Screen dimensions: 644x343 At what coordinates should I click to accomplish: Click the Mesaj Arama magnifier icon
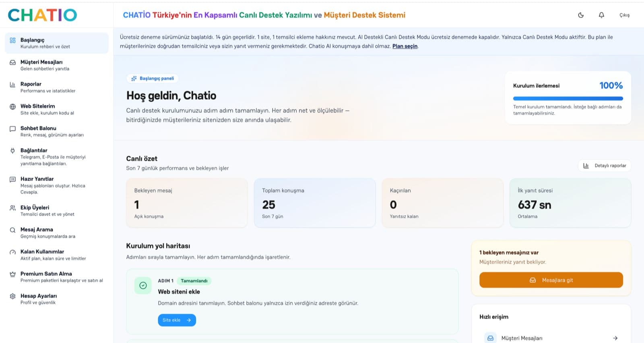tap(12, 230)
